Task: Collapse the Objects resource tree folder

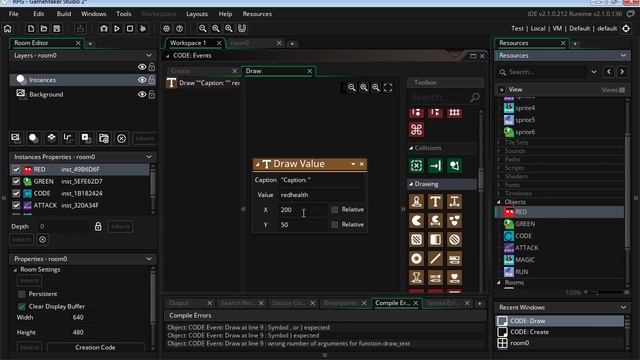Action: (x=499, y=202)
